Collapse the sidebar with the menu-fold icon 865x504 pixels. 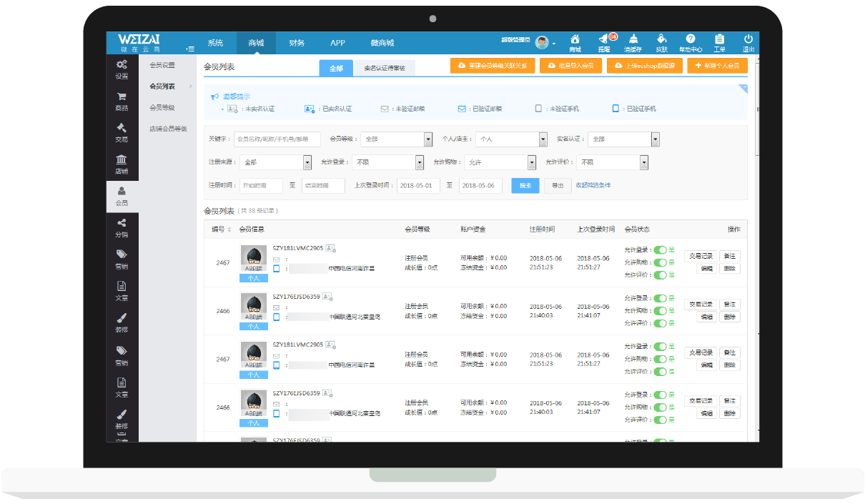click(190, 49)
